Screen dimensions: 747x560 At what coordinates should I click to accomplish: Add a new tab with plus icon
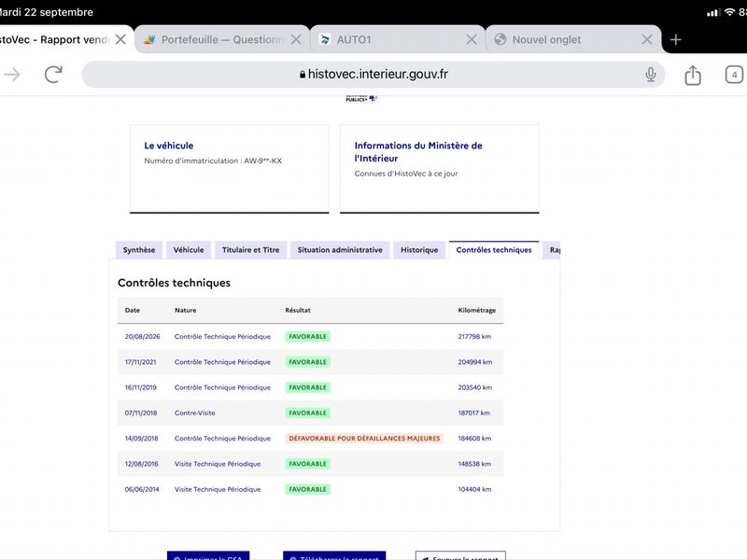tap(675, 39)
